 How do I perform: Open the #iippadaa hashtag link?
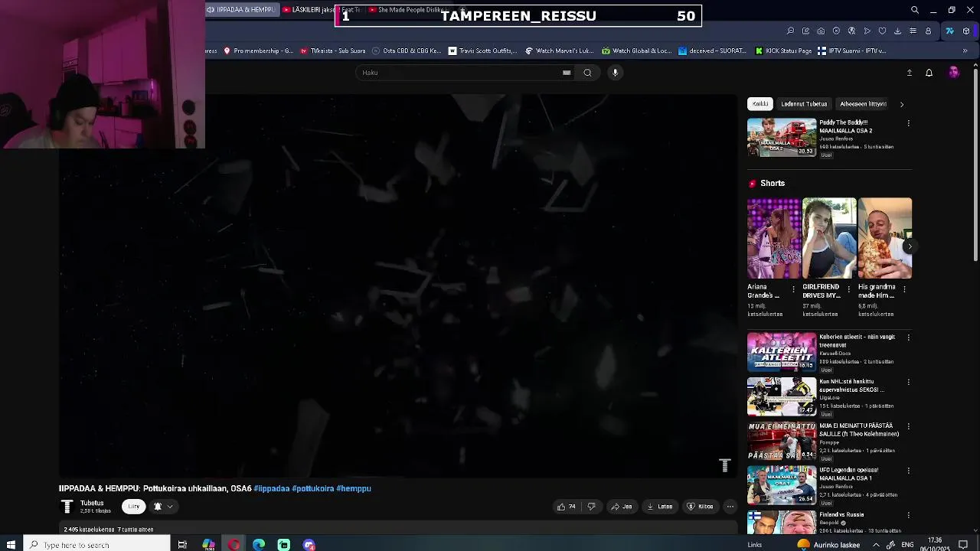[272, 488]
